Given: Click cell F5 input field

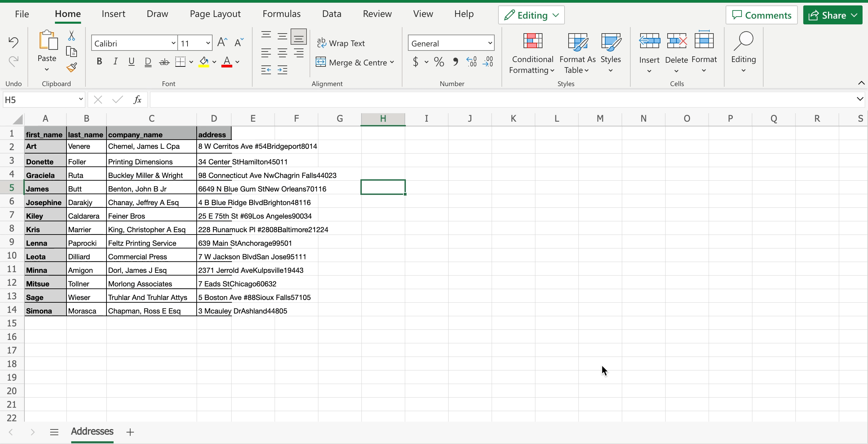Looking at the screenshot, I should tap(295, 188).
